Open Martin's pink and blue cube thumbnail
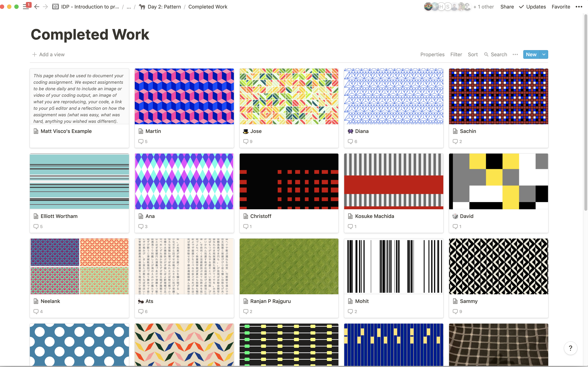The width and height of the screenshot is (588, 367). click(184, 96)
